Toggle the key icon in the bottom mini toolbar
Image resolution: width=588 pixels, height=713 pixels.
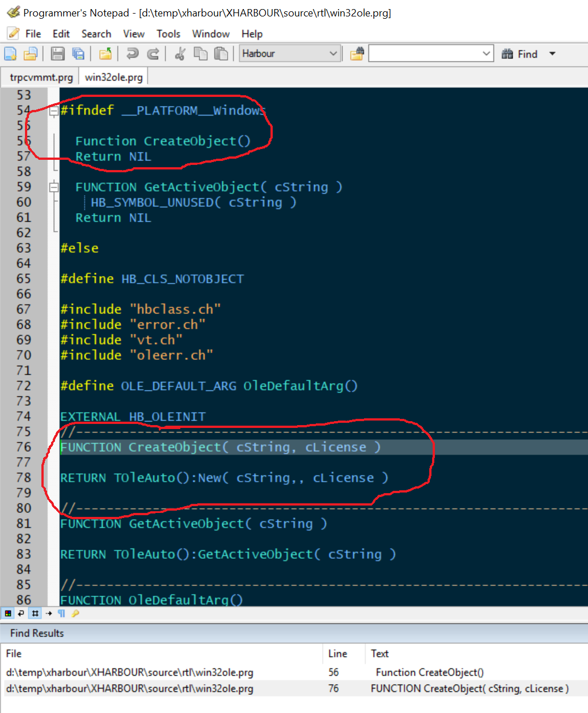point(75,613)
